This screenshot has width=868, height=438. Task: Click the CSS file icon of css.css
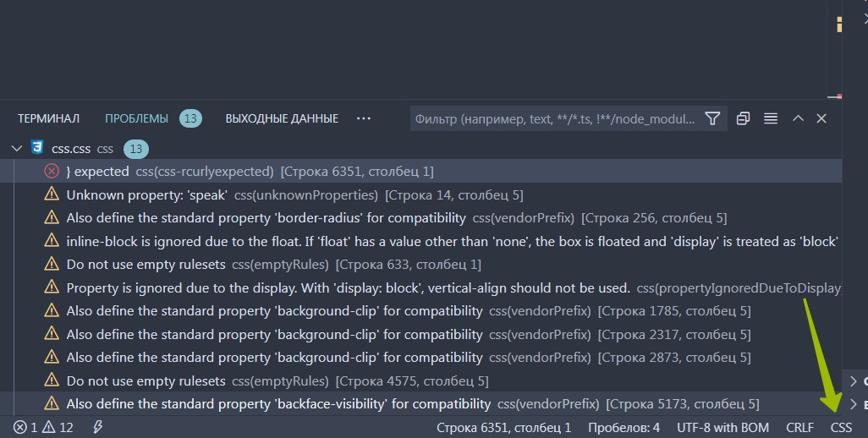coord(37,148)
